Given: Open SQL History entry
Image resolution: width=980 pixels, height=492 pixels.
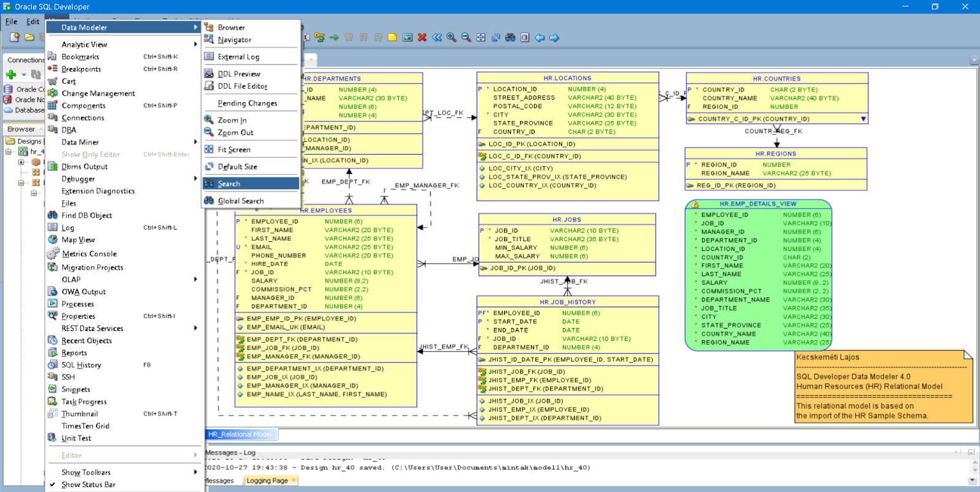Looking at the screenshot, I should [124, 365].
